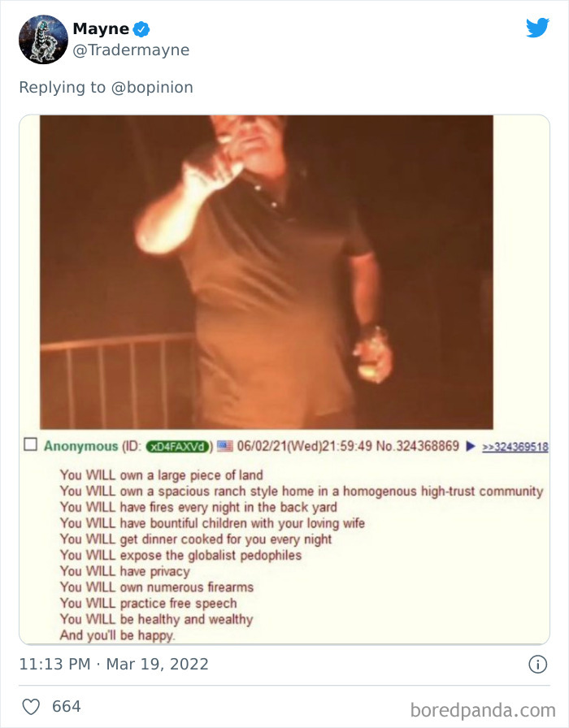Open the 11:13 PM · Mar 19, 2022 timestamp

[114, 664]
